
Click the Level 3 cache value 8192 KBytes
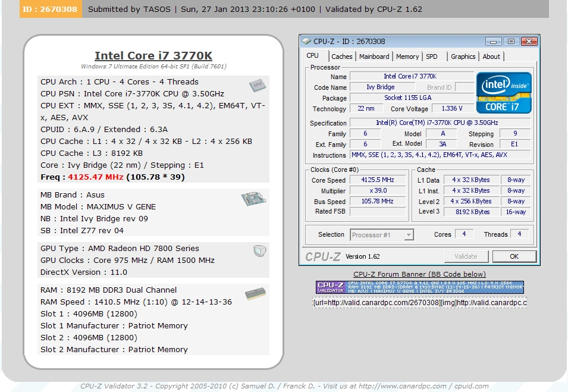(x=471, y=212)
